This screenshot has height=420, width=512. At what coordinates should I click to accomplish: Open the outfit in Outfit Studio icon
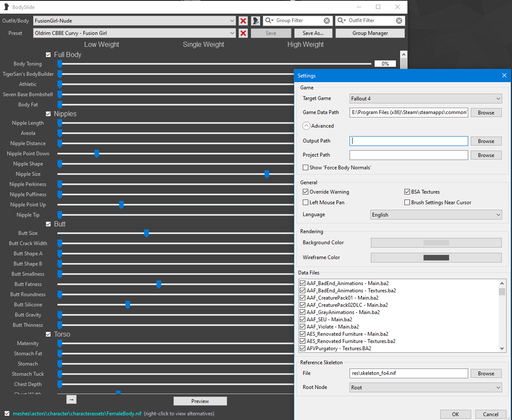[x=256, y=21]
